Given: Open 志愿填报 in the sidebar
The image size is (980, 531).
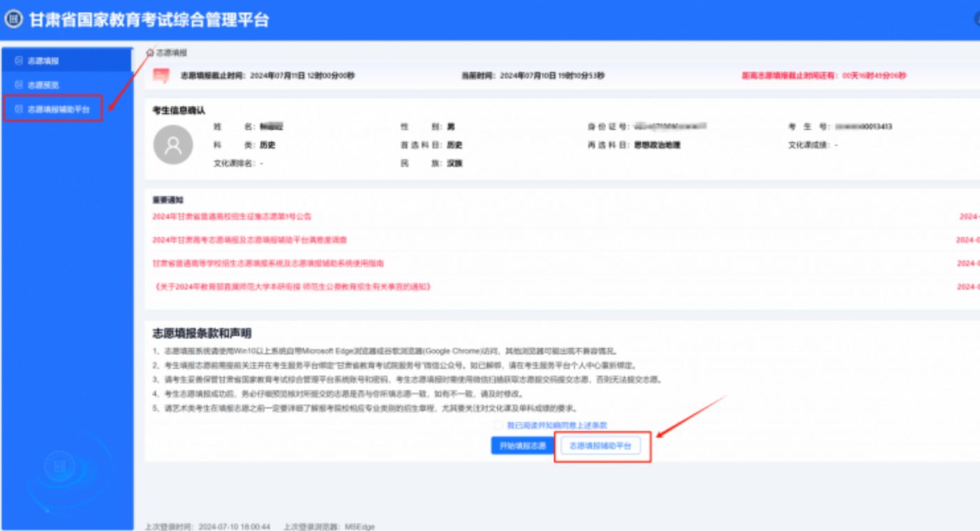Looking at the screenshot, I should point(67,61).
